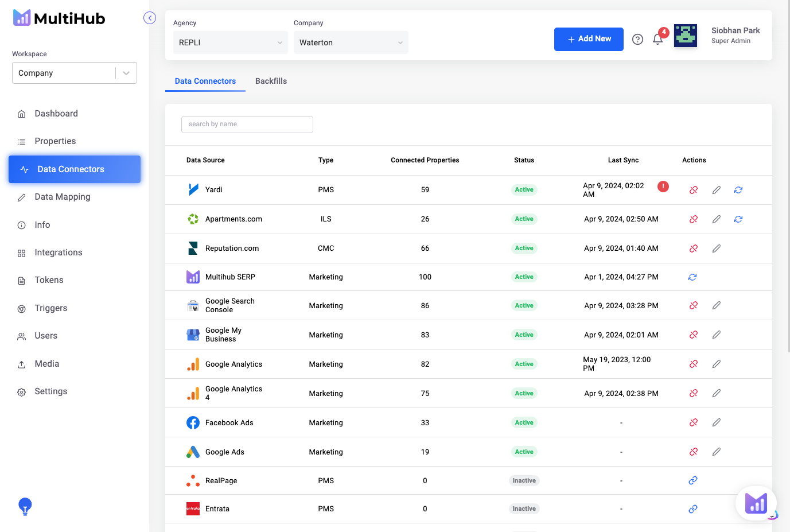Image resolution: width=790 pixels, height=532 pixels.
Task: Collapse the sidebar with the chevron button
Action: tap(150, 18)
